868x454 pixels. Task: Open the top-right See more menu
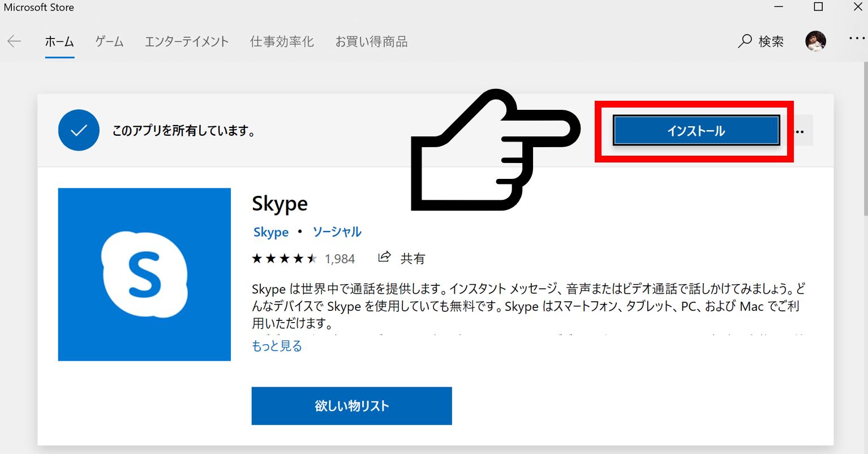857,38
